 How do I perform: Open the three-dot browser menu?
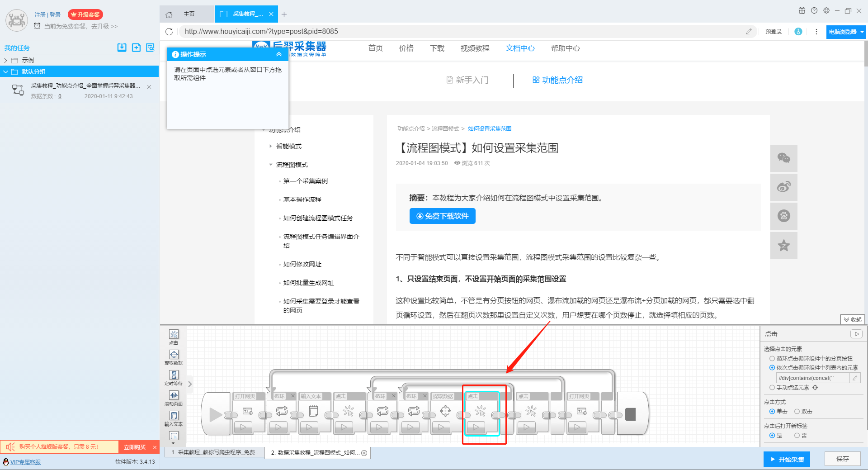coord(816,32)
